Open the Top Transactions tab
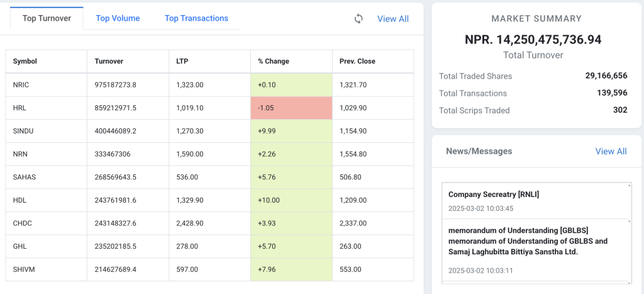The width and height of the screenshot is (644, 294). [196, 18]
